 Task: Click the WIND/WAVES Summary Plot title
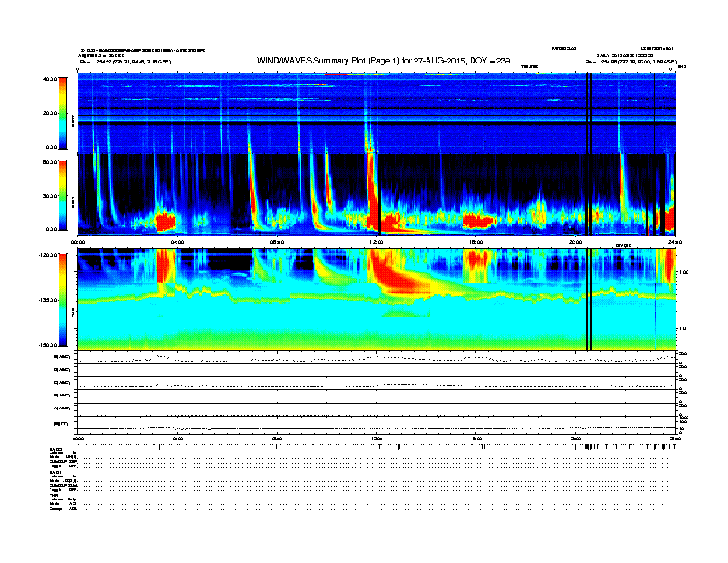383,61
